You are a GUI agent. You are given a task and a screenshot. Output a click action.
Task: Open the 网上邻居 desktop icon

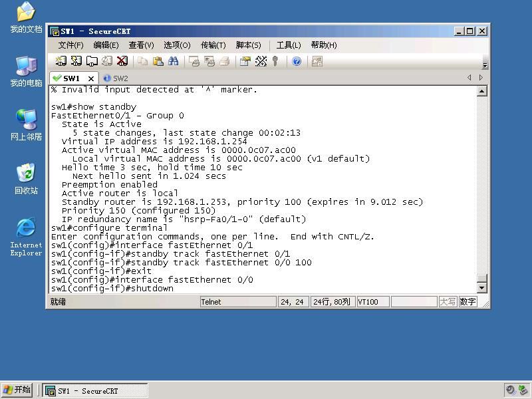[26, 125]
